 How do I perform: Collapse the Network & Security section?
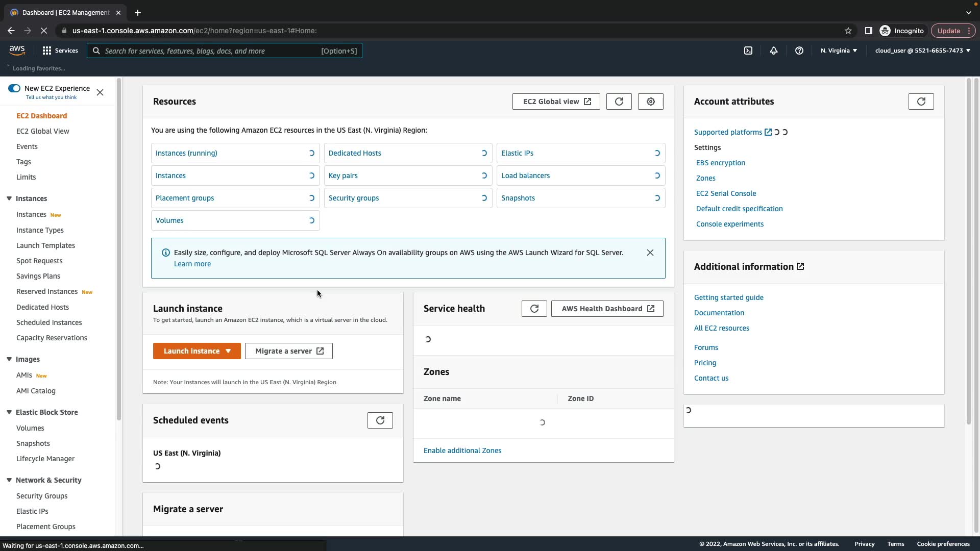(9, 480)
